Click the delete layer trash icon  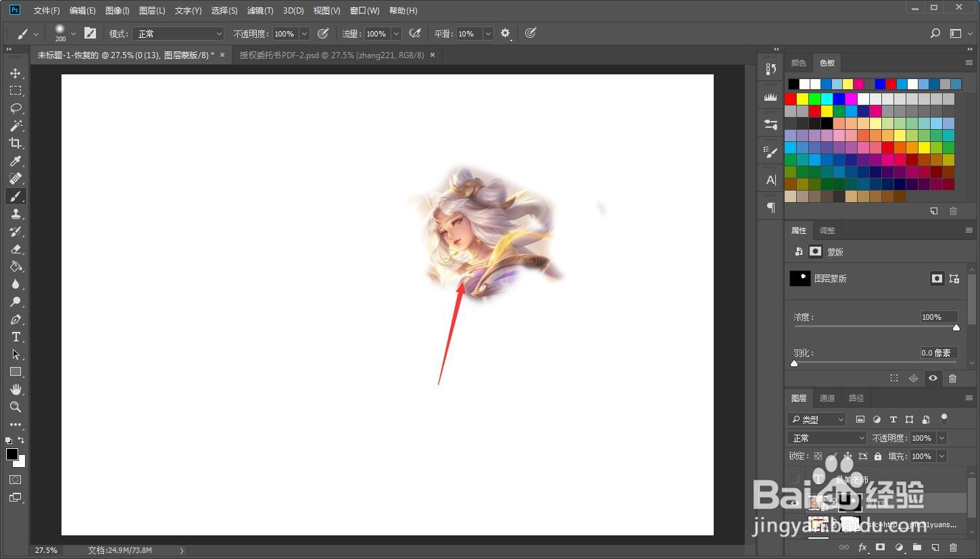click(953, 548)
